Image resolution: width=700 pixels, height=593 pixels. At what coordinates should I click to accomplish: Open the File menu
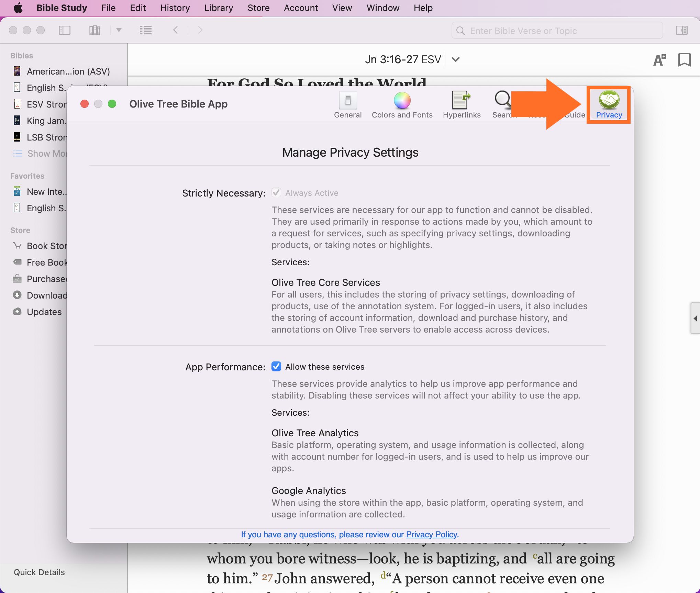(108, 8)
